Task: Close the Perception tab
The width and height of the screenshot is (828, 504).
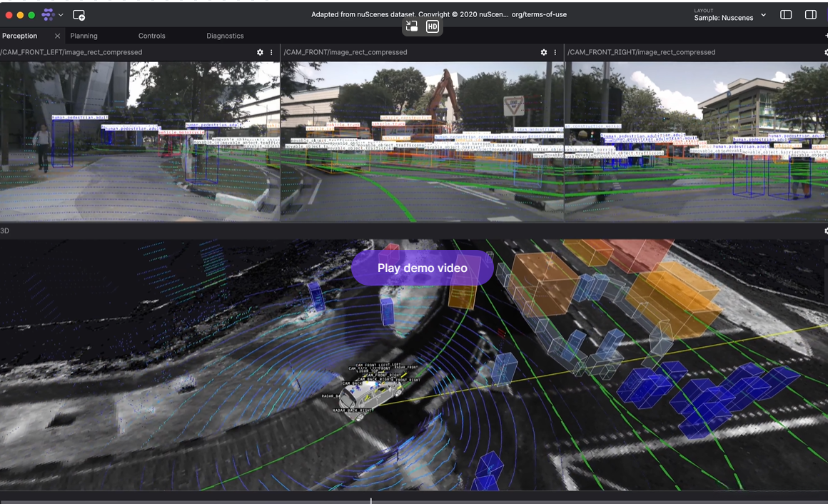Action: point(57,36)
